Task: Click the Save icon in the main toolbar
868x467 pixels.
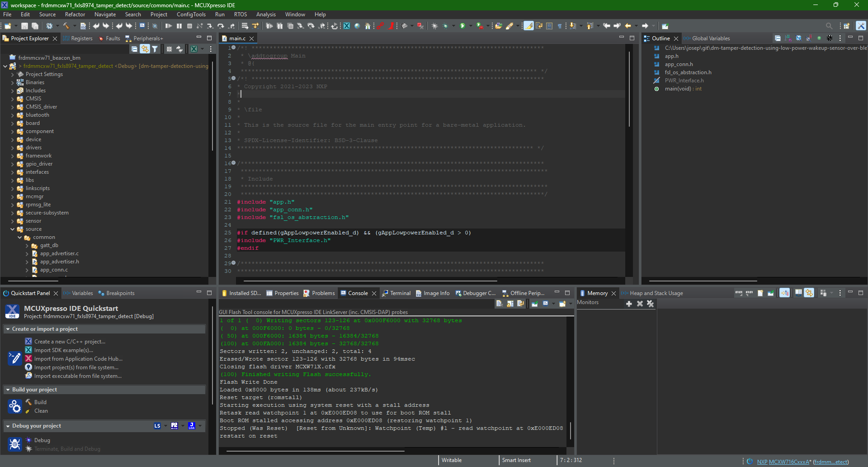Action: tap(25, 26)
